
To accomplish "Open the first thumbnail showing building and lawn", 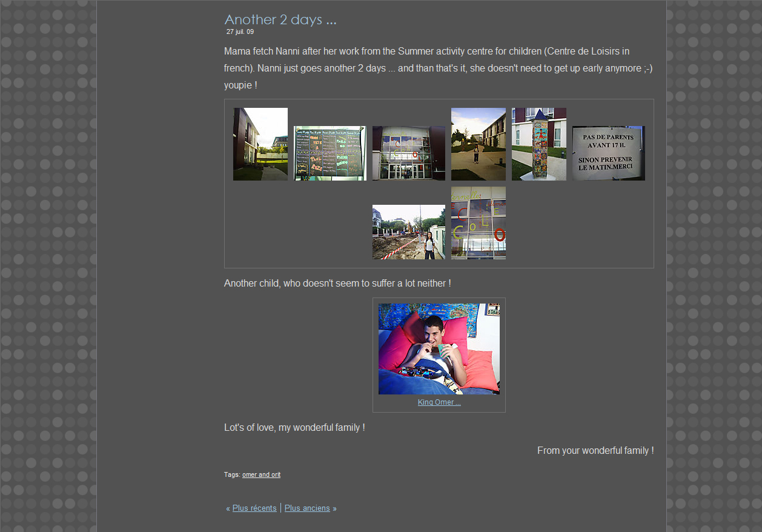I will coord(260,144).
